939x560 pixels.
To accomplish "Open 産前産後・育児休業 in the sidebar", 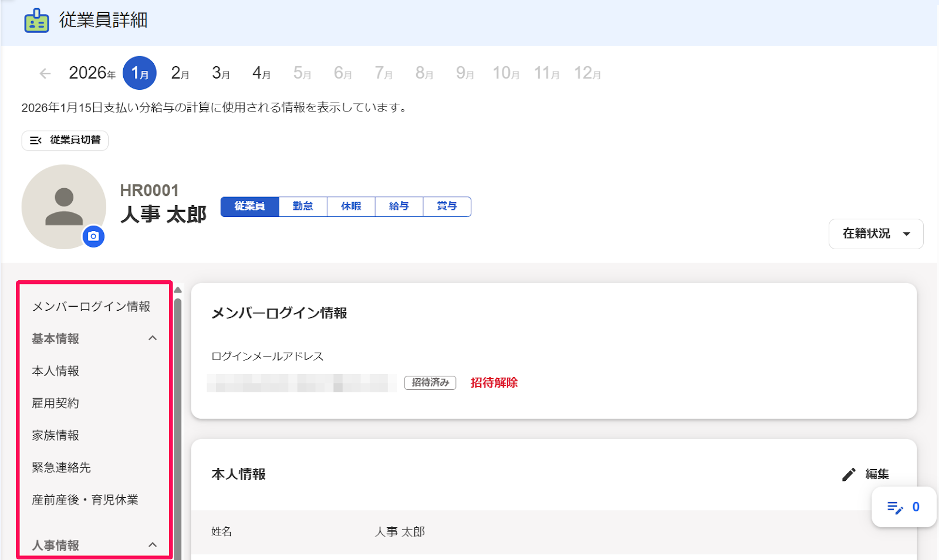I will pyautogui.click(x=86, y=500).
